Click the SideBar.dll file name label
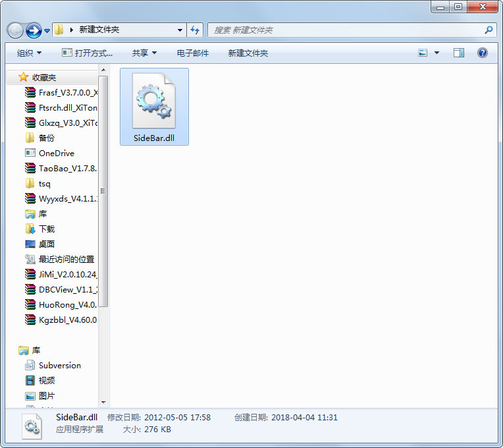The height and width of the screenshot is (448, 503). (154, 138)
